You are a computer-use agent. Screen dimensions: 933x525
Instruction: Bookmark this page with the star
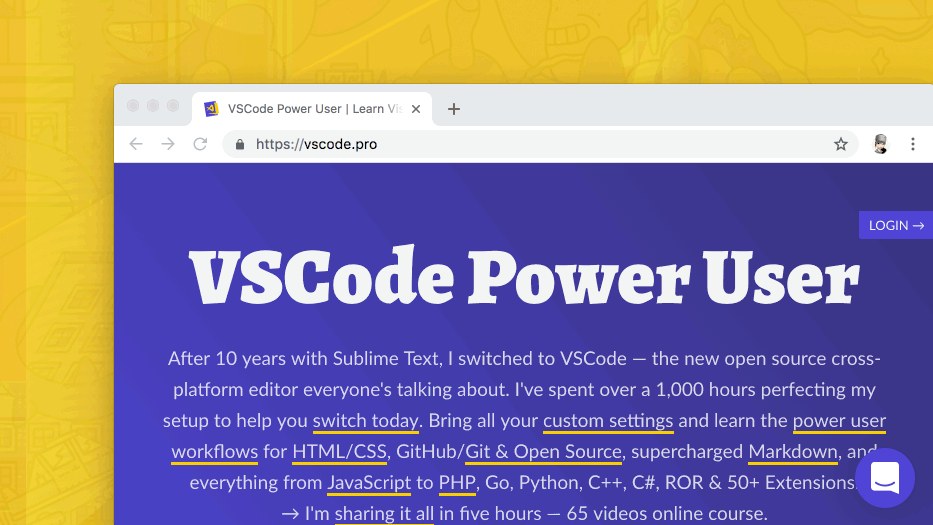point(840,144)
